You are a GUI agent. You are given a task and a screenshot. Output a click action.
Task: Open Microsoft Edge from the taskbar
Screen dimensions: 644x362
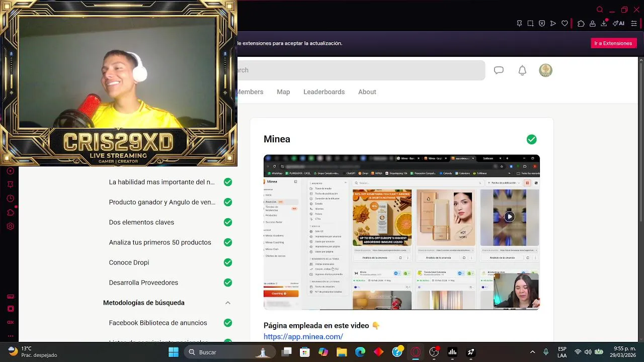(360, 352)
